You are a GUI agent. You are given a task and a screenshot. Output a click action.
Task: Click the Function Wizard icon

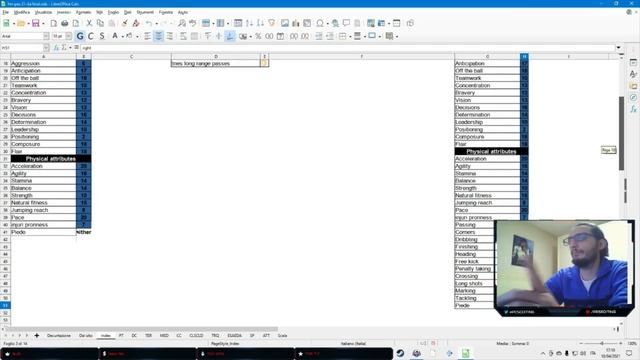click(x=55, y=48)
